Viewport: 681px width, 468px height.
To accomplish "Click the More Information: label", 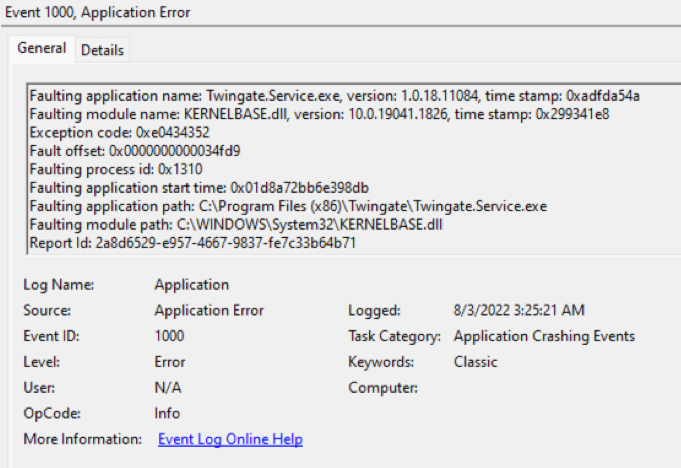I will pos(83,439).
